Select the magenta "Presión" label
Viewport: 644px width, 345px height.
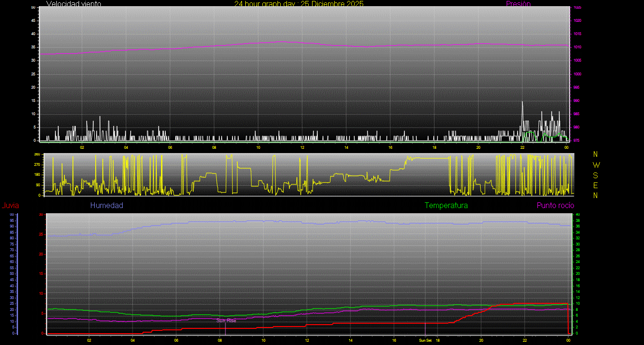[x=518, y=4]
